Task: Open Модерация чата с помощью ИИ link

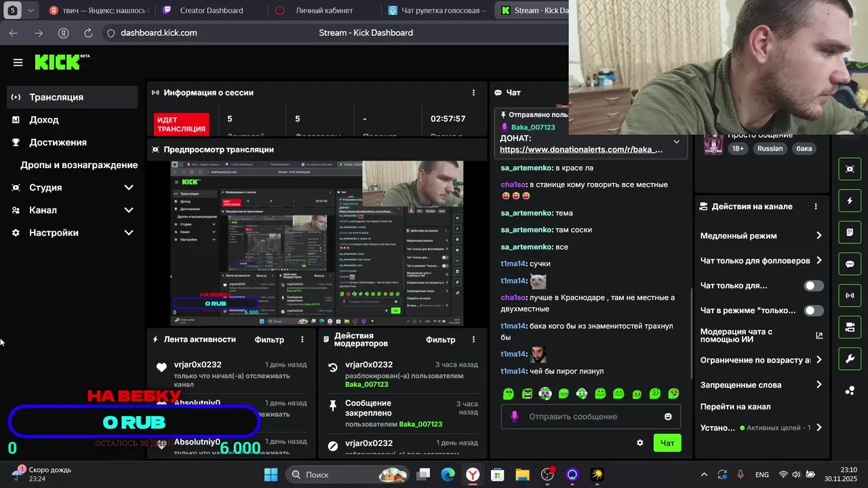Action: (762, 335)
